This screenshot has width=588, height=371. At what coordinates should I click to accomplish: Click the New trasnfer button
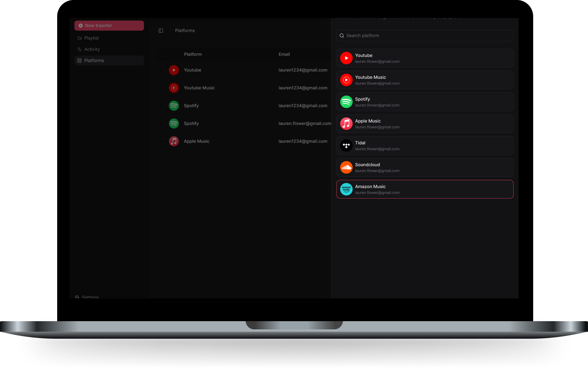click(x=109, y=25)
